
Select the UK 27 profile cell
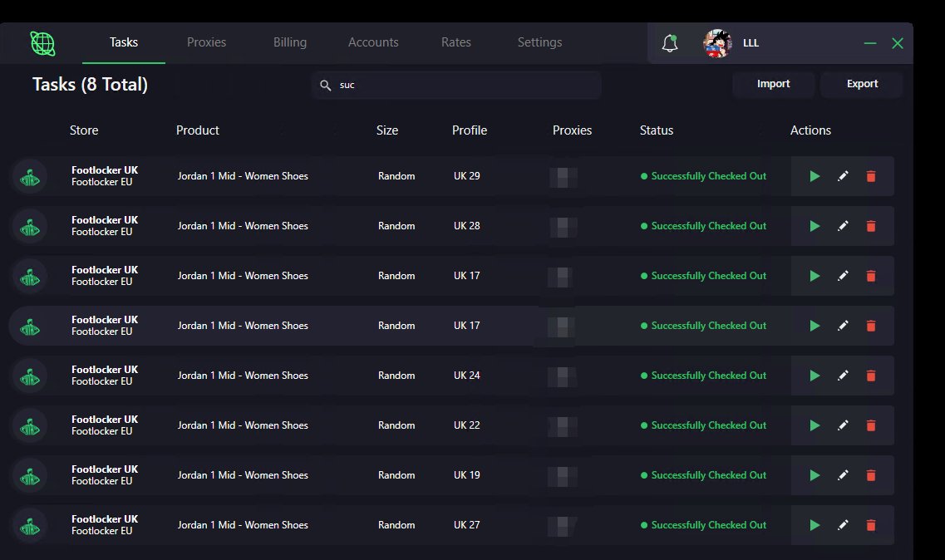tap(466, 525)
